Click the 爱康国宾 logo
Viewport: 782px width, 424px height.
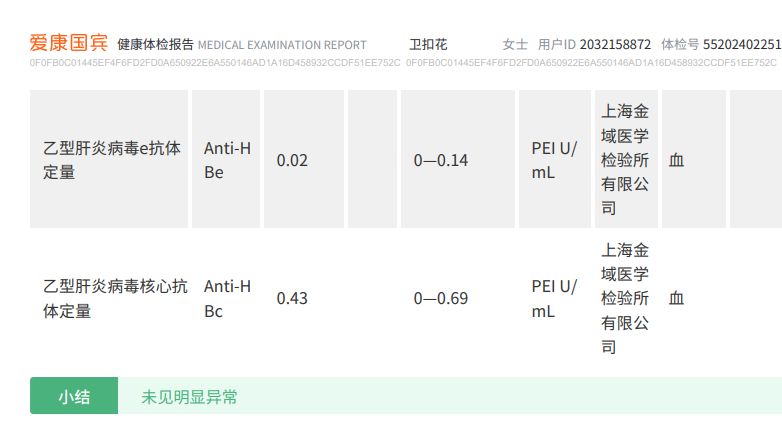(x=69, y=44)
